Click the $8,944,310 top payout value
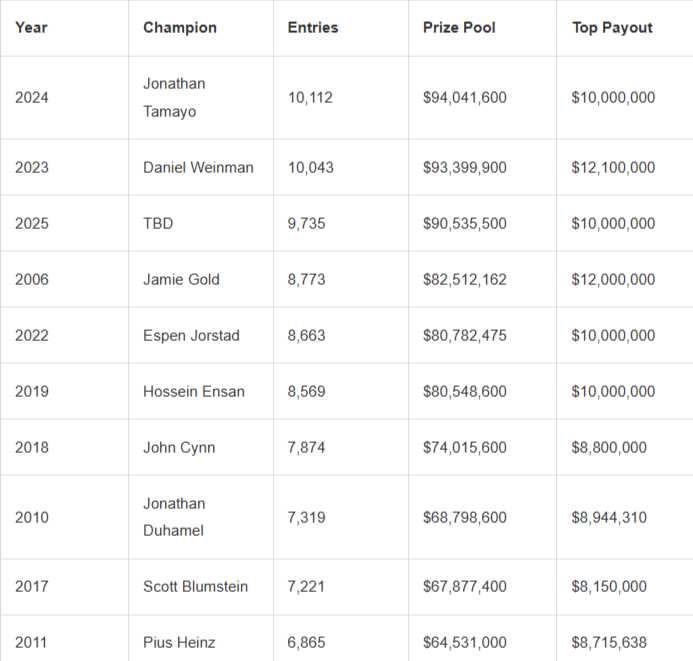The image size is (693, 661). [x=609, y=517]
